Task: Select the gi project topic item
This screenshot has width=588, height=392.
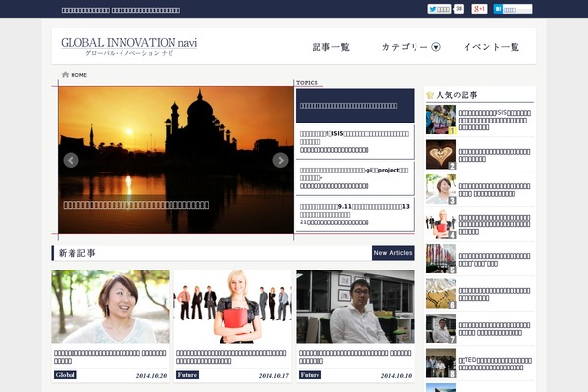Action: [355, 178]
